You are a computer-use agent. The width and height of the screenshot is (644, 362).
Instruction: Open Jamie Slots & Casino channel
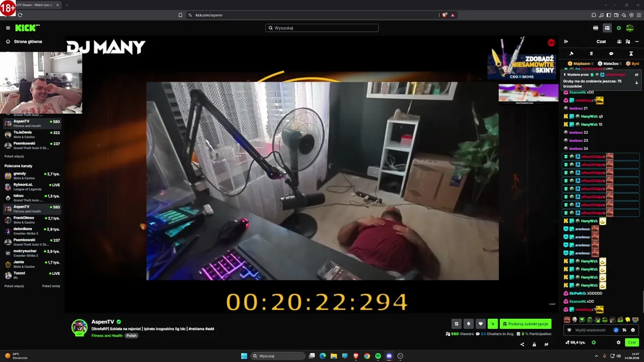32,264
